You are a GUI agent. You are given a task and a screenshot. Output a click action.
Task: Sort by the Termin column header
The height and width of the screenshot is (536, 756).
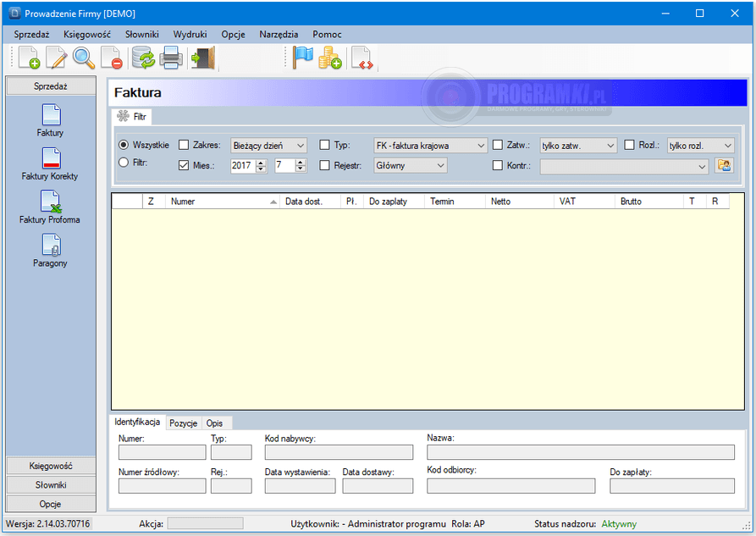(x=455, y=202)
